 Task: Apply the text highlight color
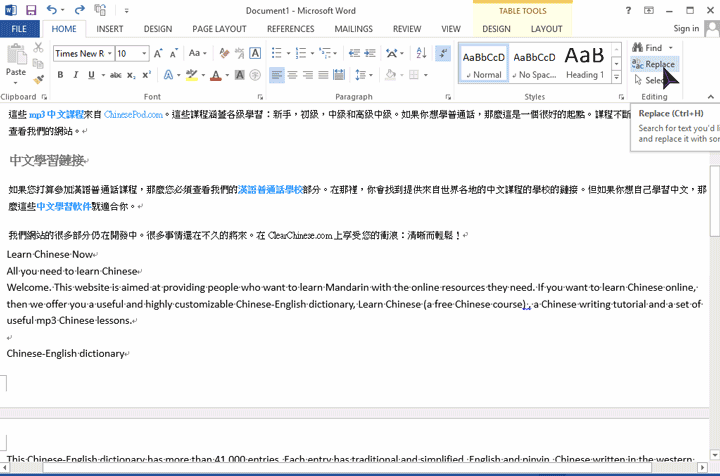191,75
